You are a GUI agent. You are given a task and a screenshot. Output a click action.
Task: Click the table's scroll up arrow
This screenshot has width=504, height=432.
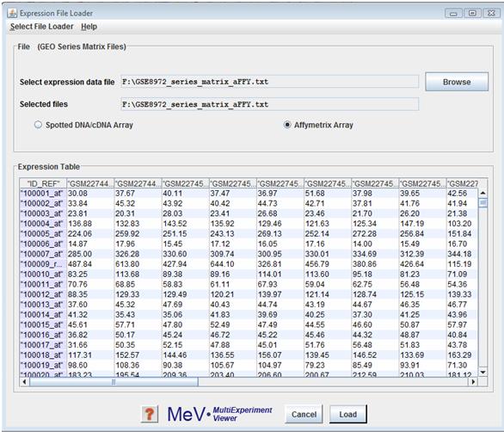(482, 193)
